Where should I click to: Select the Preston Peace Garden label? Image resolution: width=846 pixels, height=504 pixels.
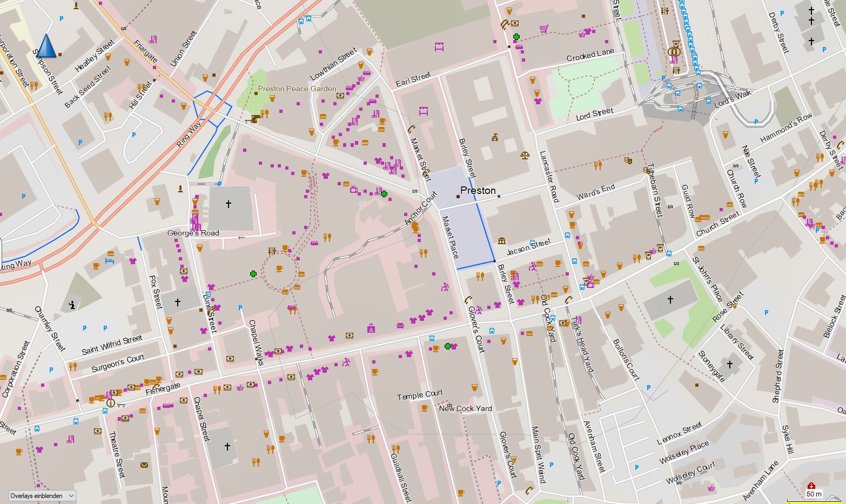point(297,89)
